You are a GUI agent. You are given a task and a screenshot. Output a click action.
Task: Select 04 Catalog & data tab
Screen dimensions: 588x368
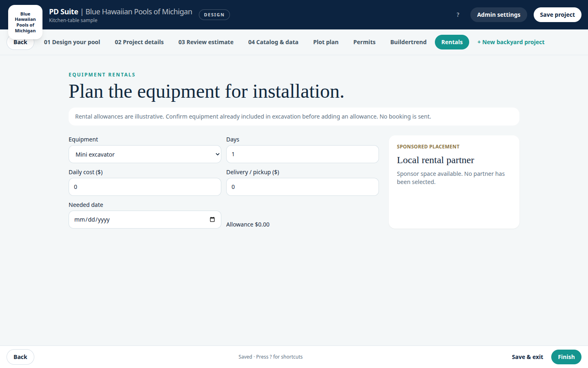(x=273, y=42)
